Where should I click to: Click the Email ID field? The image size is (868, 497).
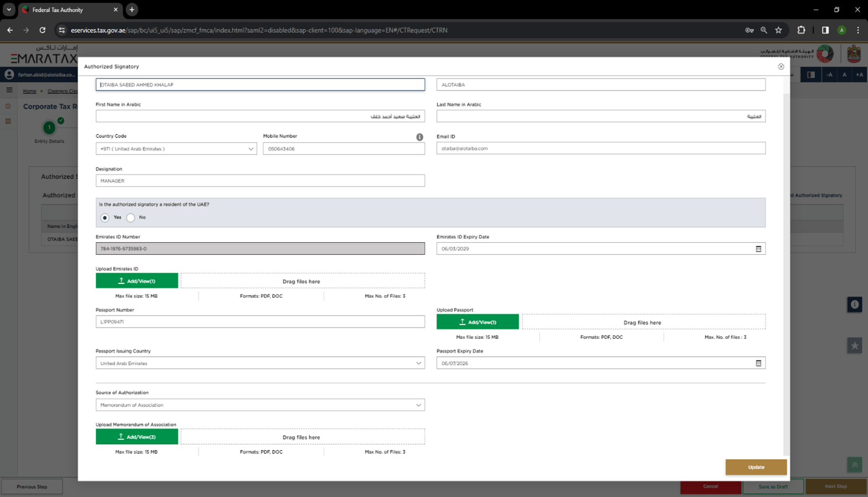coord(601,148)
